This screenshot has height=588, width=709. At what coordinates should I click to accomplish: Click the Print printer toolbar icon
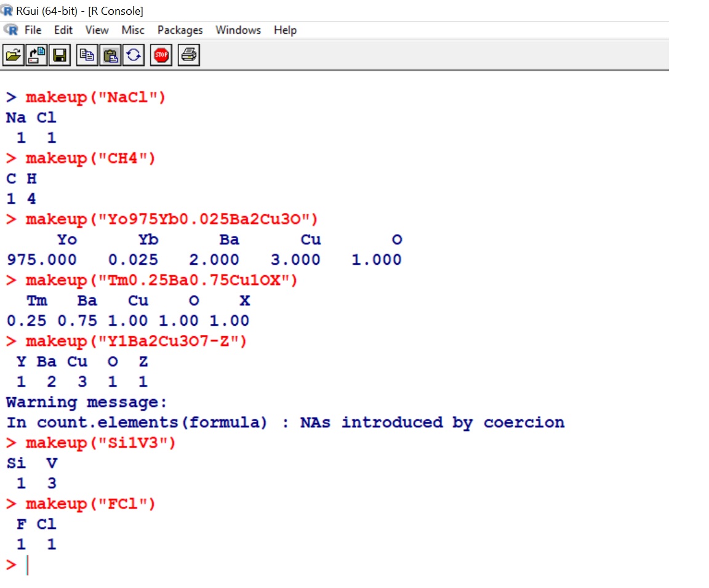coord(189,56)
